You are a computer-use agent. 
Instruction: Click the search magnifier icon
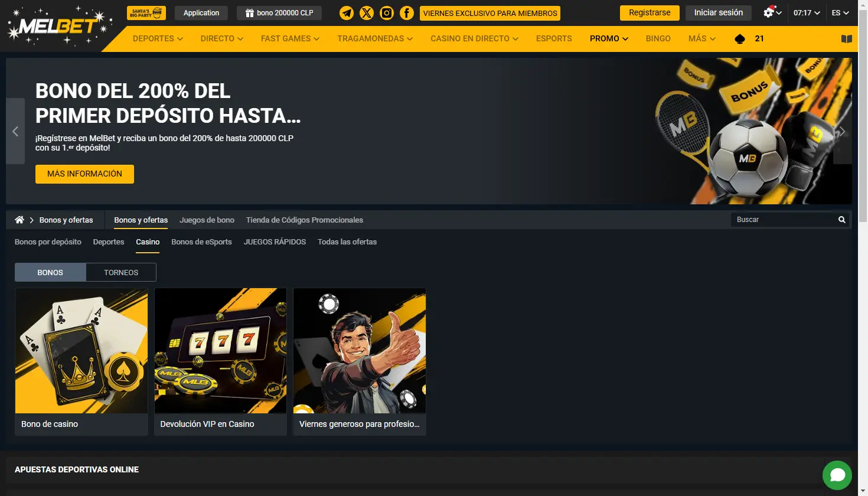[841, 220]
